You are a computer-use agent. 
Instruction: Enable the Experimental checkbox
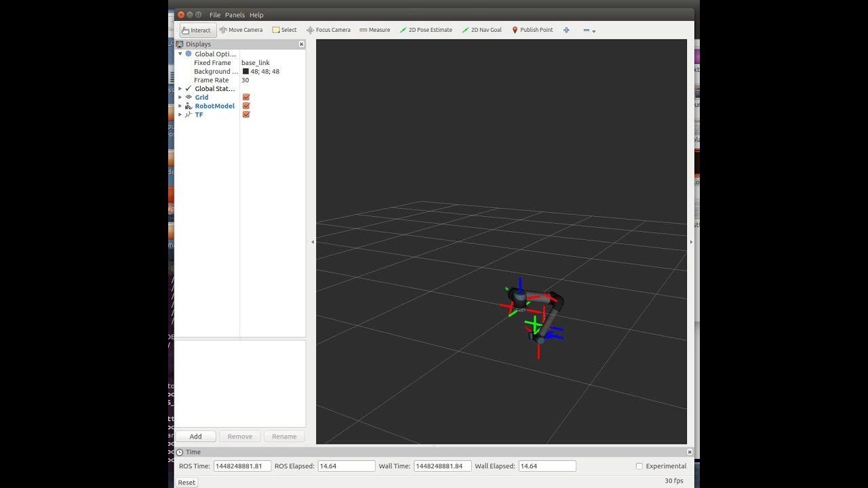pos(639,466)
